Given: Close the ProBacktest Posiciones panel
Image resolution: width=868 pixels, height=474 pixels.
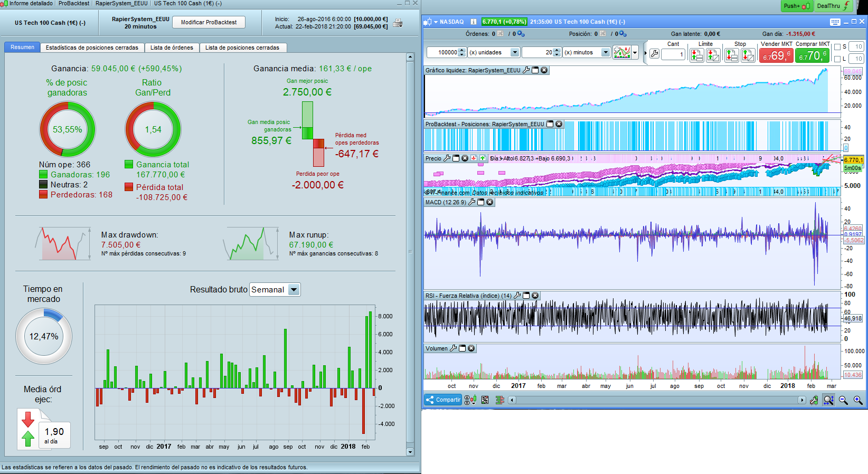Looking at the screenshot, I should pyautogui.click(x=559, y=124).
